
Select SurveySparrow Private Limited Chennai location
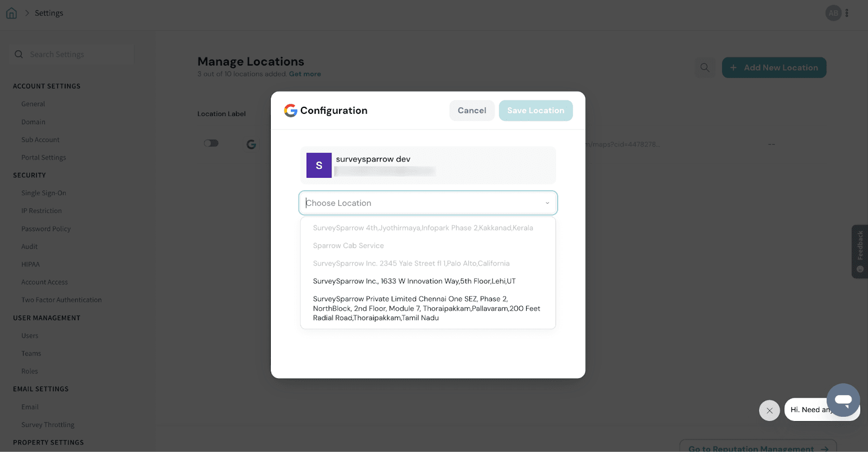point(426,308)
